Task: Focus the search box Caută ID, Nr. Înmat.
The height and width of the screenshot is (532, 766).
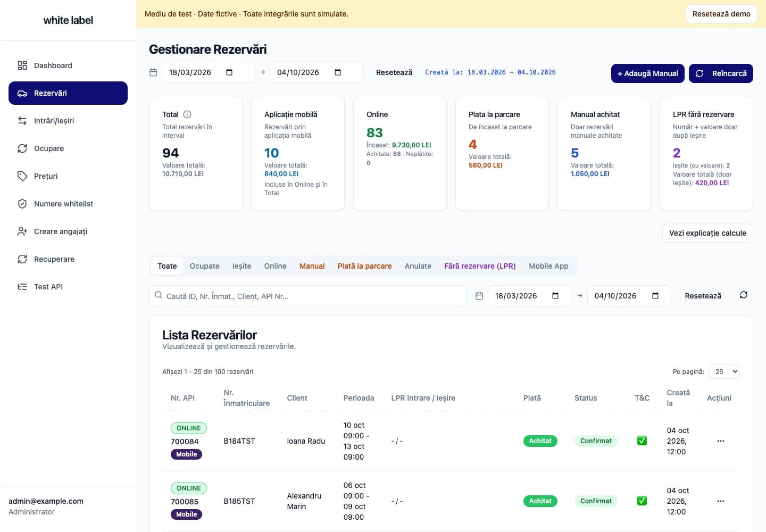Action: (308, 296)
